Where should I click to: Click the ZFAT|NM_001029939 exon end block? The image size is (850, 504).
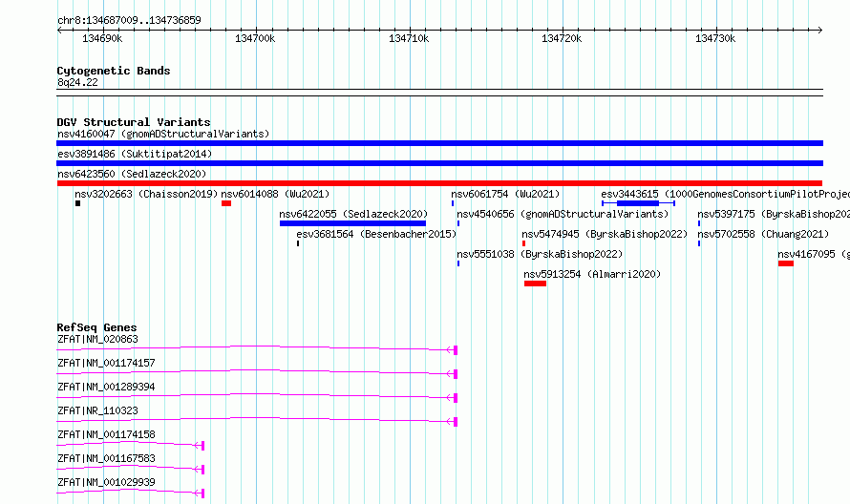coord(202,493)
